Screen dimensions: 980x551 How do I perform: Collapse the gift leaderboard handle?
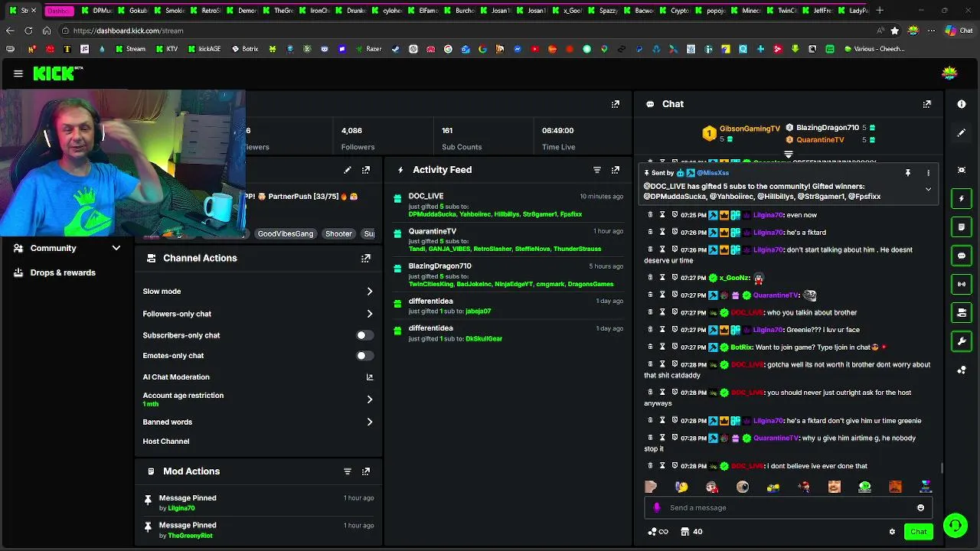coord(788,155)
